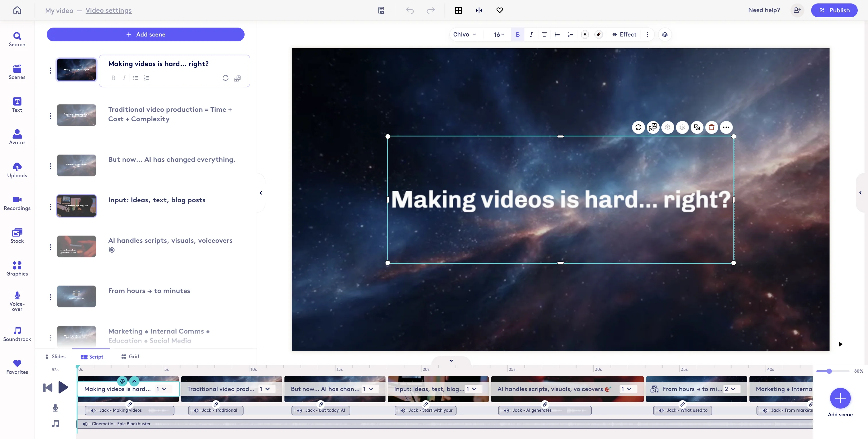Open the Stock media panel

17,235
